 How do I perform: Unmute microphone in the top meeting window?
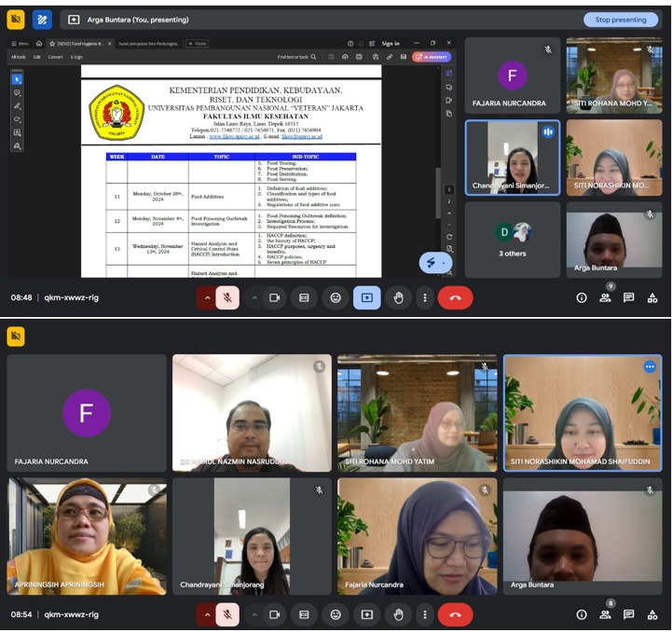(226, 298)
